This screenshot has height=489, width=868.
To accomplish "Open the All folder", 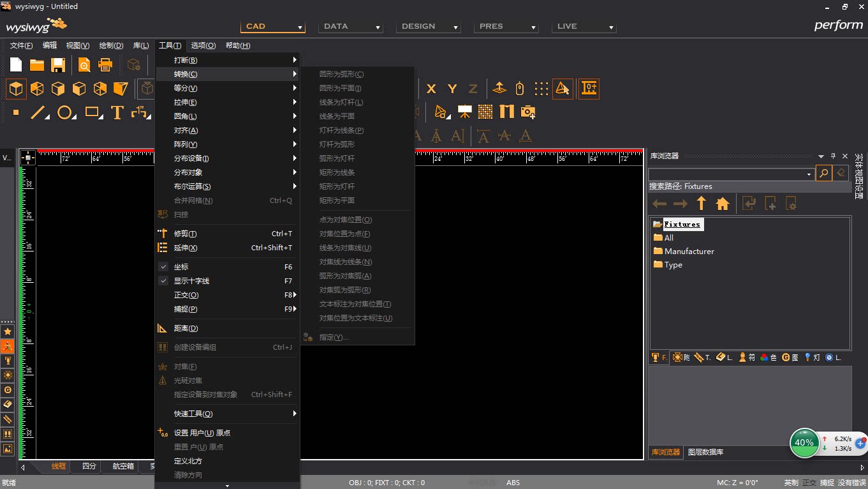I will (663, 237).
